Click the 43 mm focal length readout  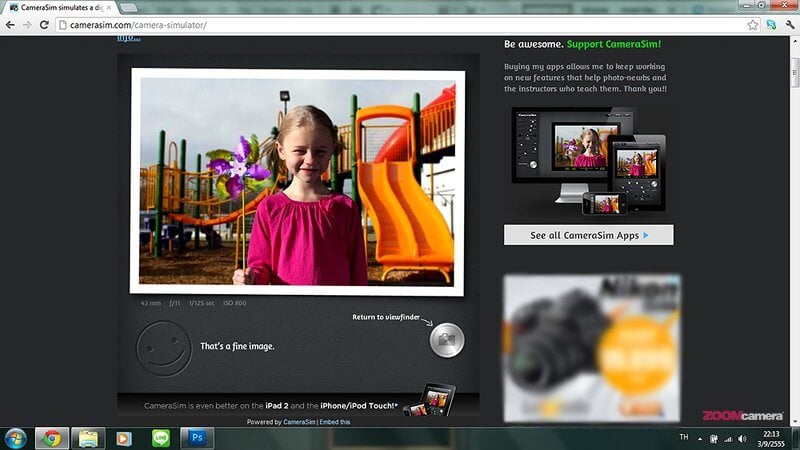pyautogui.click(x=151, y=303)
